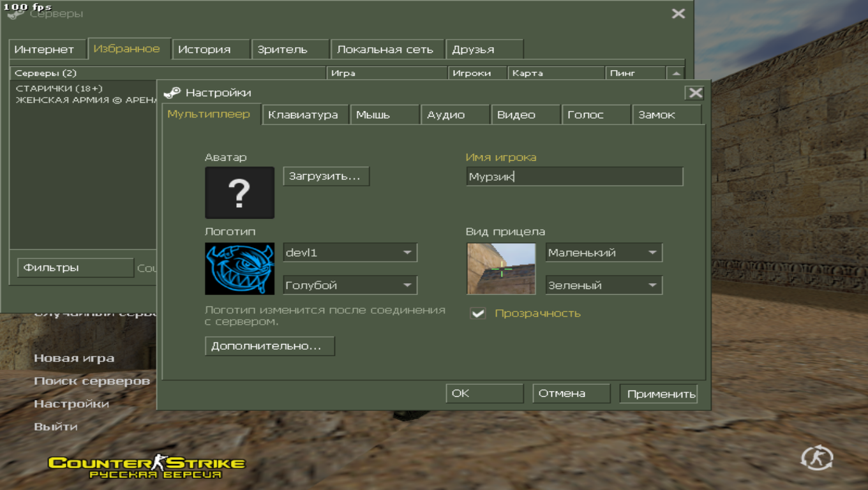The height and width of the screenshot is (490, 868).
Task: Toggle the Прозрачность checkbox
Action: [x=478, y=313]
